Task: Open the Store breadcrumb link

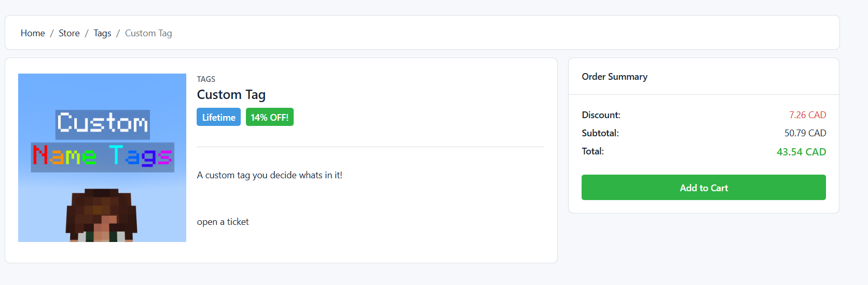Action: click(x=69, y=33)
